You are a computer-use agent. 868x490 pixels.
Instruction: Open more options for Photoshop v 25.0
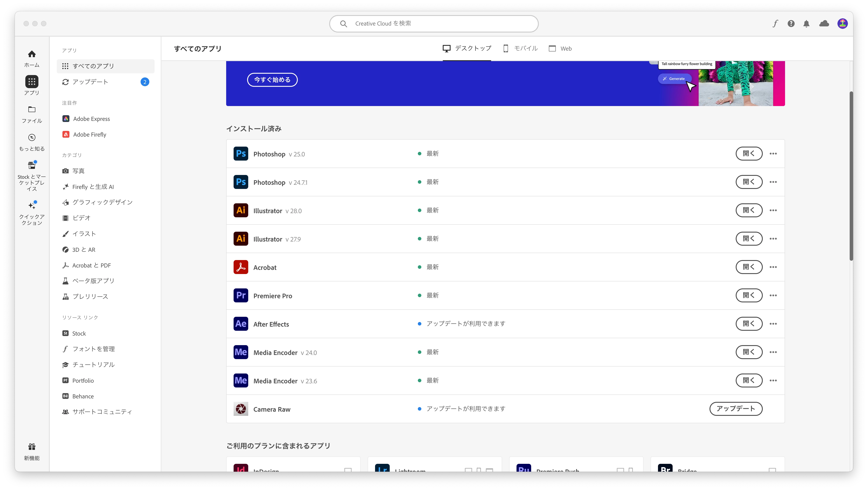pyautogui.click(x=773, y=154)
